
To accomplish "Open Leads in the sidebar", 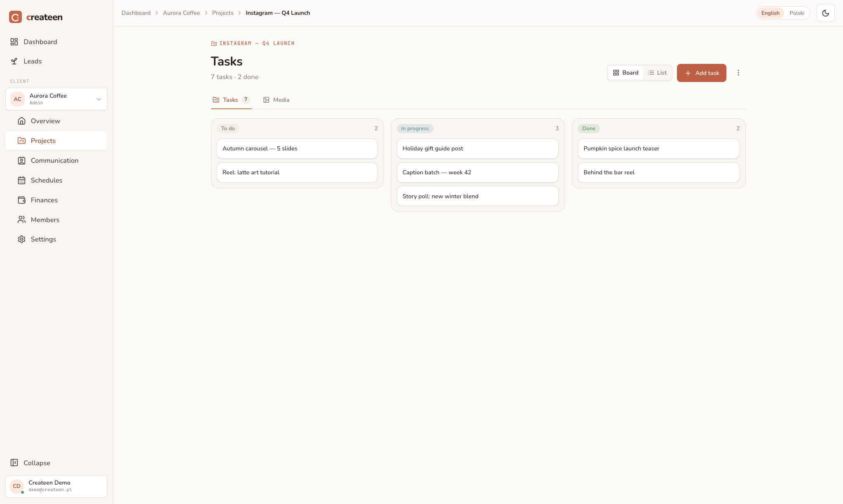I will pyautogui.click(x=56, y=61).
